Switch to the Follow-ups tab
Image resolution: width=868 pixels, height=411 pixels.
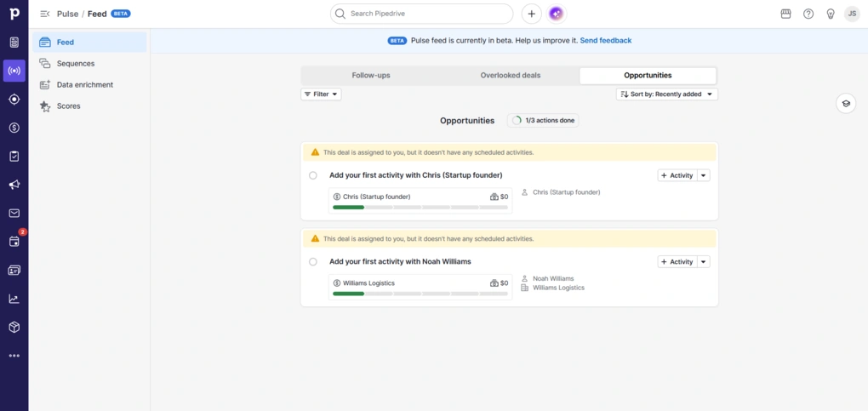pos(371,76)
